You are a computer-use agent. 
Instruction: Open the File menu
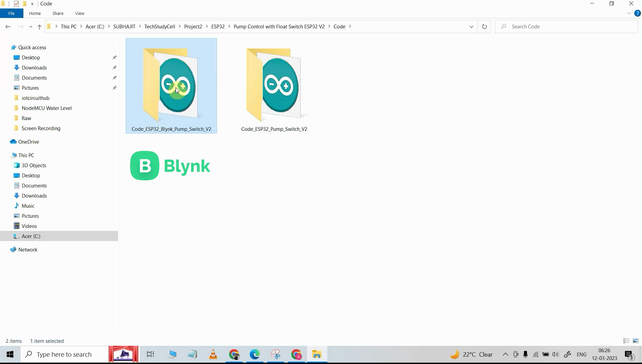pos(11,13)
